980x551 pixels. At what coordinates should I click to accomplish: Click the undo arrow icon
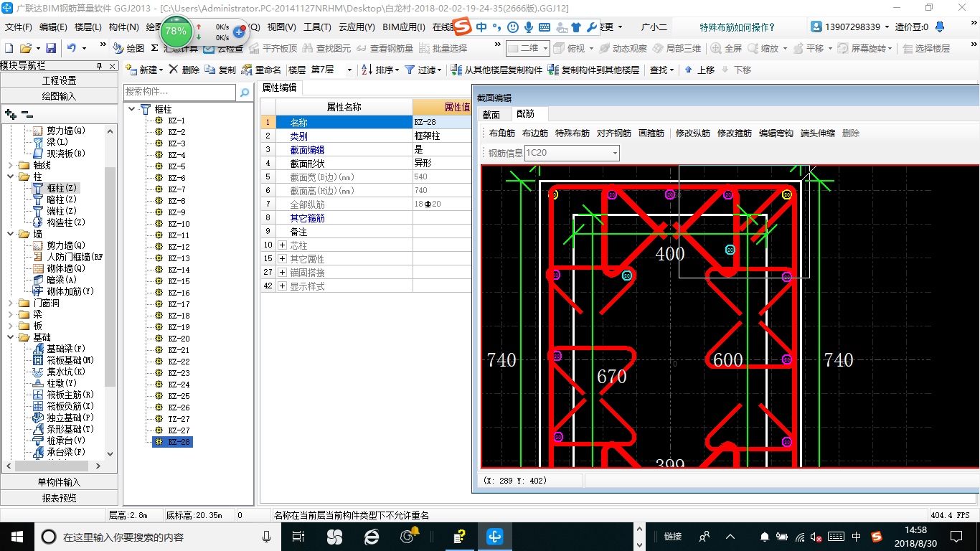click(x=72, y=49)
